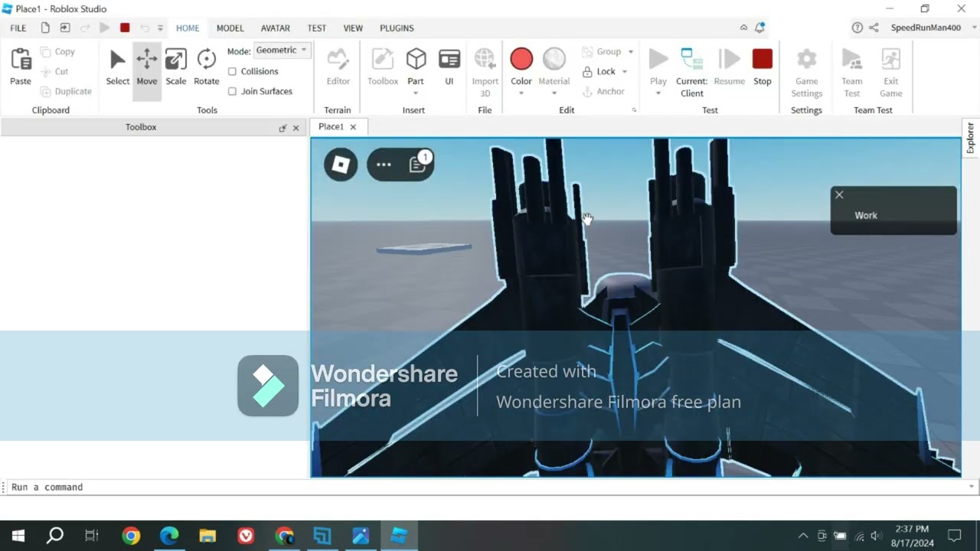The height and width of the screenshot is (551, 980).
Task: Open the UI insert tool
Action: [449, 68]
